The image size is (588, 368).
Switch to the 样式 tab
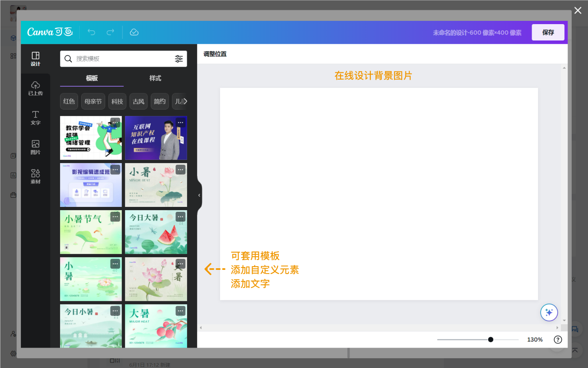pyautogui.click(x=155, y=78)
